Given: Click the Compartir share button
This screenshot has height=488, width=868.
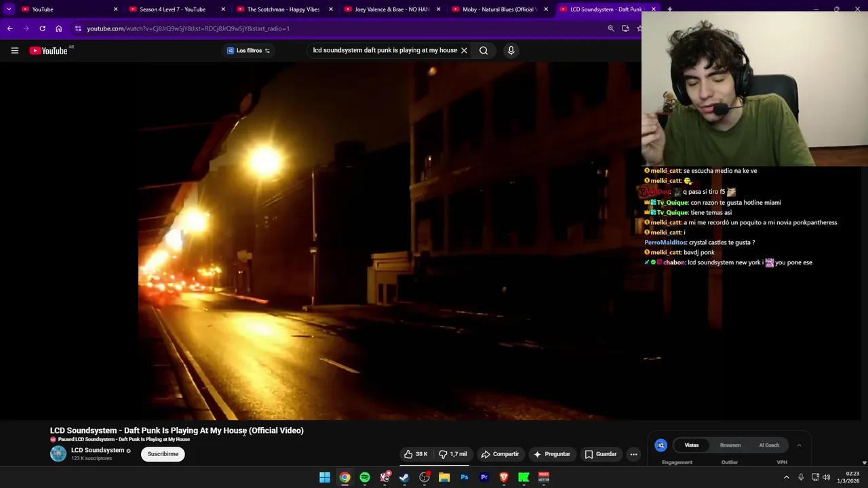Looking at the screenshot, I should pos(500,454).
